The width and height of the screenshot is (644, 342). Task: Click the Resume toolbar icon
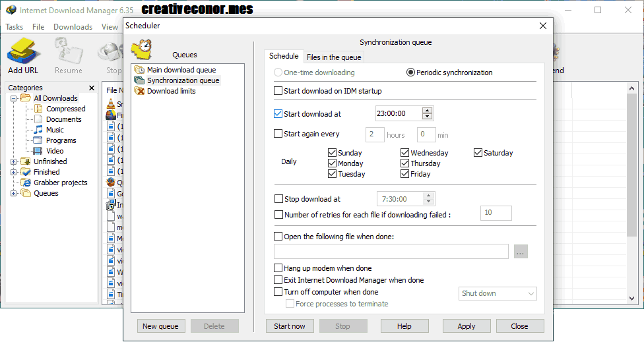pos(69,56)
